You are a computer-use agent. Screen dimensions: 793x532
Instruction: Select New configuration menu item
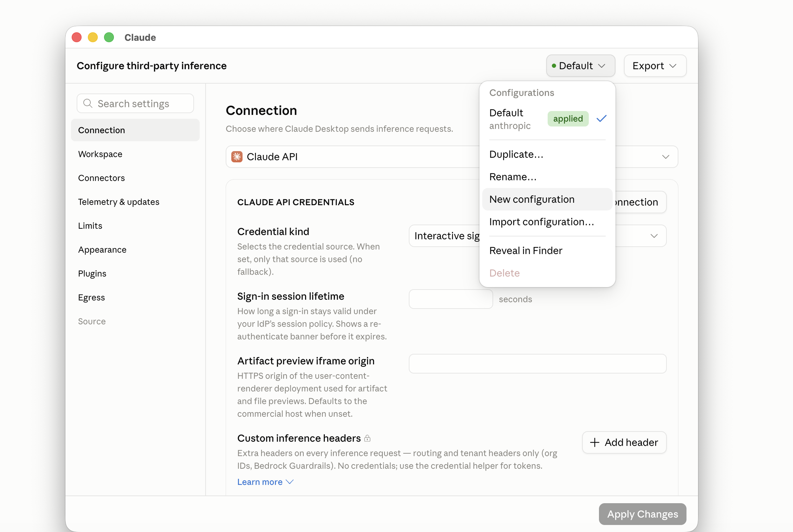pos(547,199)
